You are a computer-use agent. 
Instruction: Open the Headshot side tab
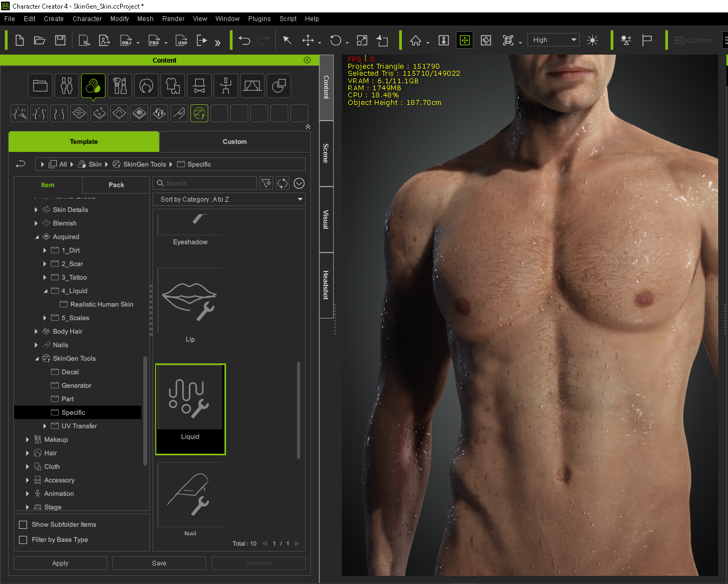326,285
